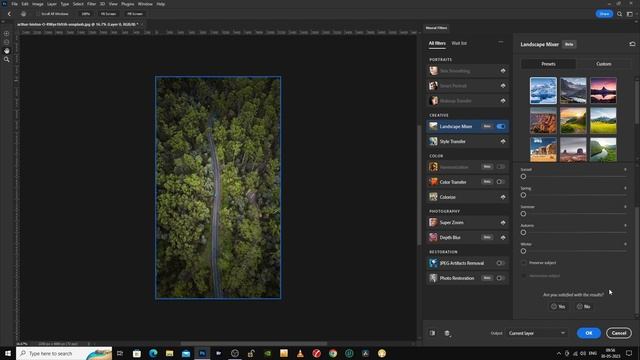This screenshot has height=360, width=640.
Task: Check the Harmonize subject checkbox
Action: click(x=524, y=276)
